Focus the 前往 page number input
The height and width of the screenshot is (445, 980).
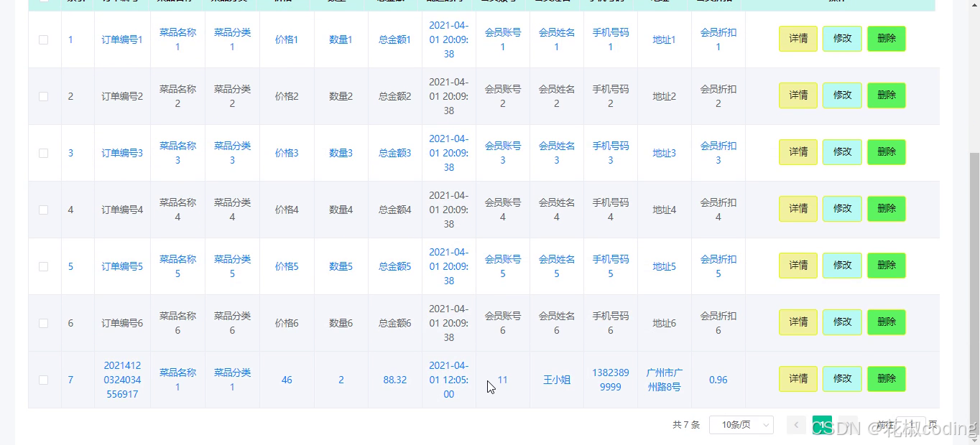[910, 425]
